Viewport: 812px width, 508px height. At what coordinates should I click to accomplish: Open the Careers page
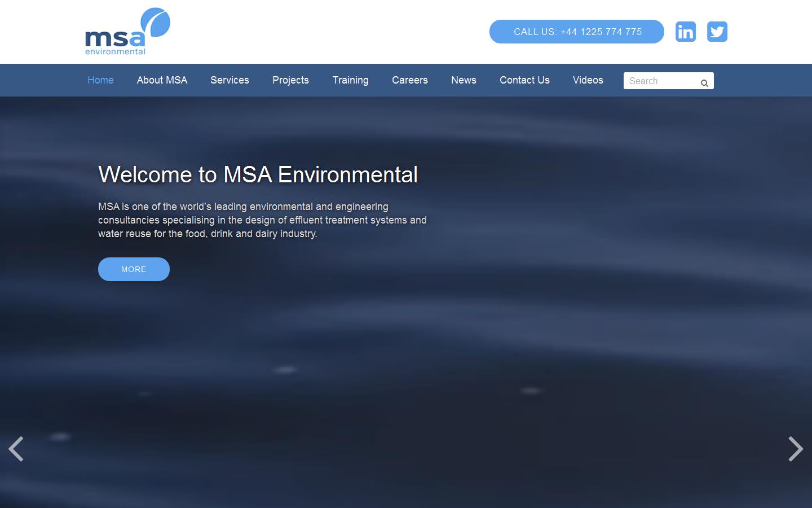(410, 80)
